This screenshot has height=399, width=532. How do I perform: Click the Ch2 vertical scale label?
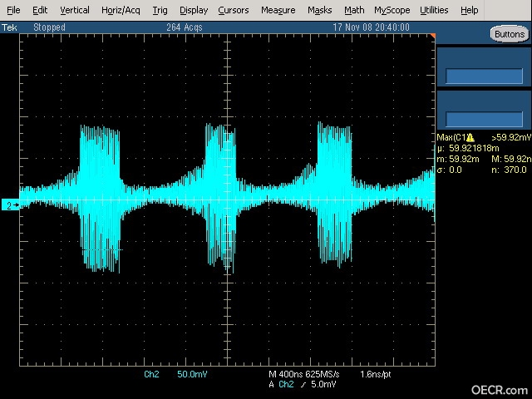coord(151,374)
